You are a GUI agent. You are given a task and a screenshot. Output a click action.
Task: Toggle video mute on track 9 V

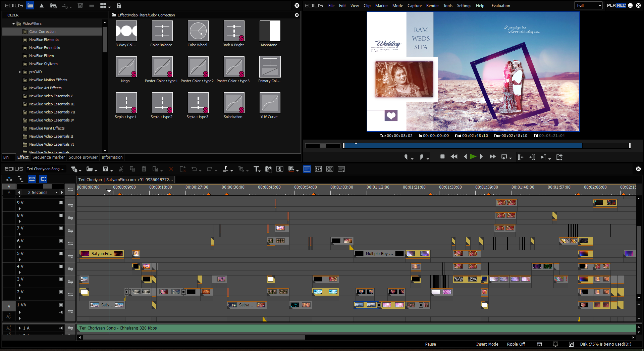pos(61,203)
